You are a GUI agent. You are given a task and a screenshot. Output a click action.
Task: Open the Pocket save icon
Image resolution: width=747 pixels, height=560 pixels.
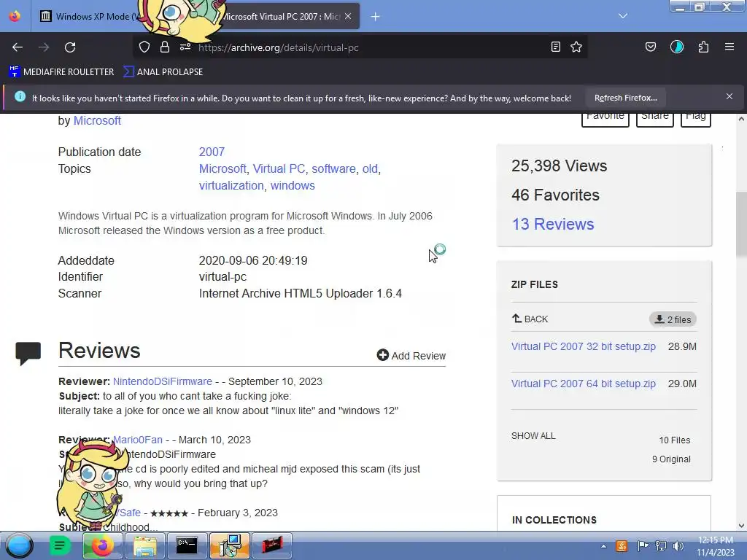coord(650,47)
